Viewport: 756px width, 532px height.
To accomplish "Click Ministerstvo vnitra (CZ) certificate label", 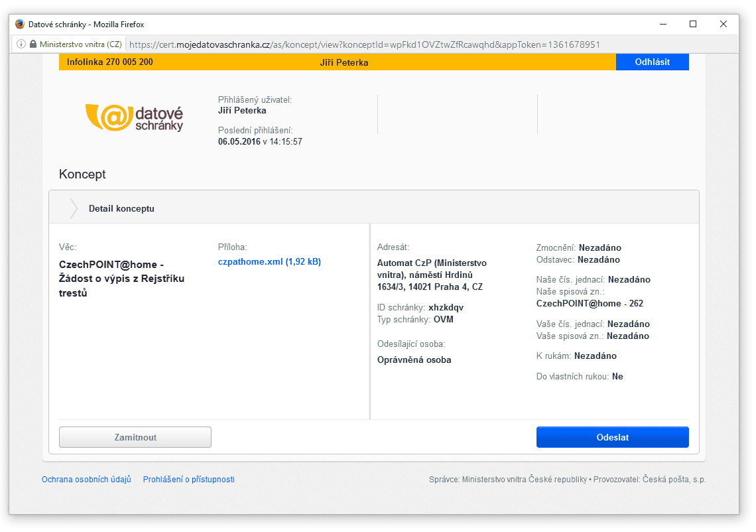I will [x=80, y=44].
